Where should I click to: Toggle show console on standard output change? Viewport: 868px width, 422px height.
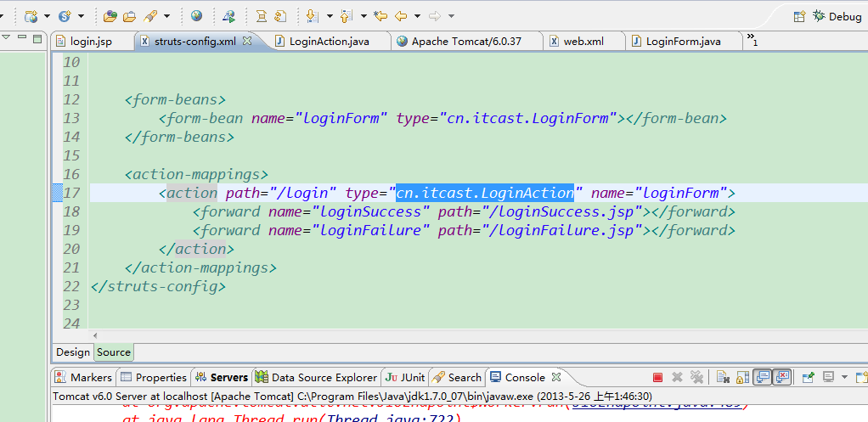pyautogui.click(x=762, y=377)
